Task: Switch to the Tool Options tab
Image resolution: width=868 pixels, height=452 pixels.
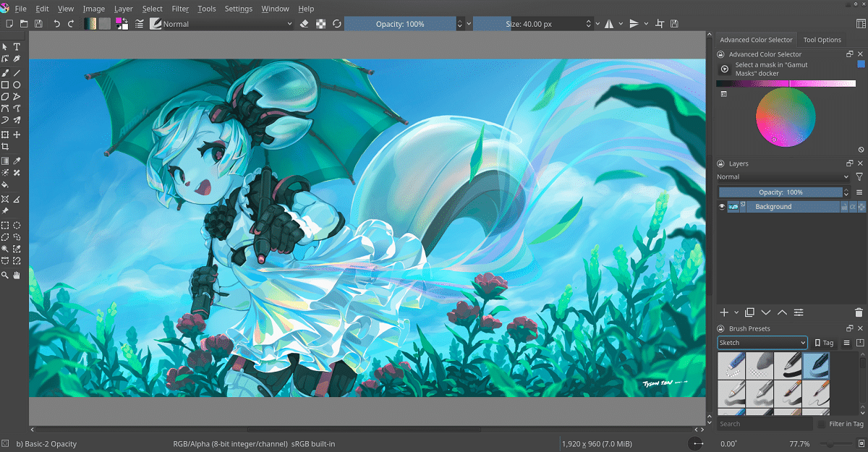Action: click(x=822, y=40)
